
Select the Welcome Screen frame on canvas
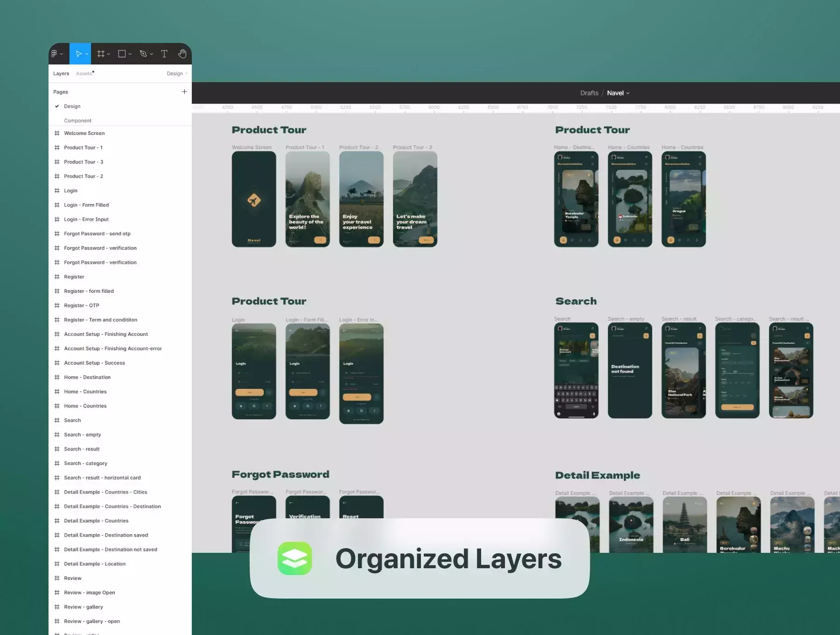coord(254,199)
